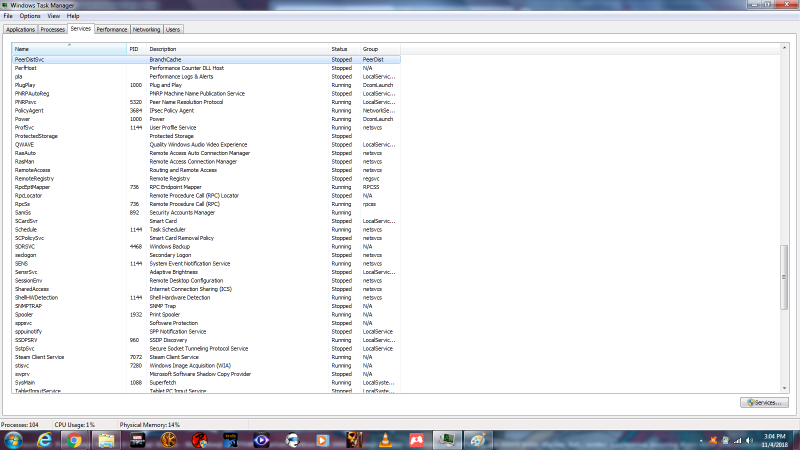The height and width of the screenshot is (450, 800).
Task: Open the Windows Start orb
Action: click(13, 440)
